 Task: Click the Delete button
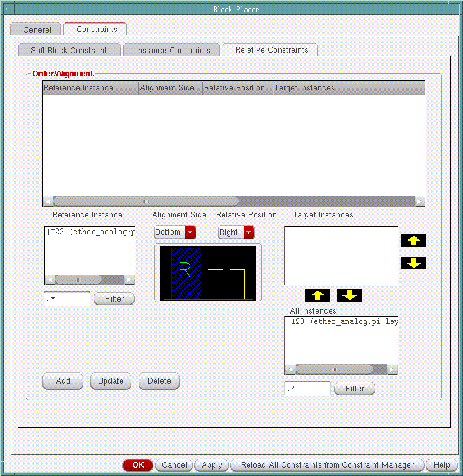tap(159, 381)
